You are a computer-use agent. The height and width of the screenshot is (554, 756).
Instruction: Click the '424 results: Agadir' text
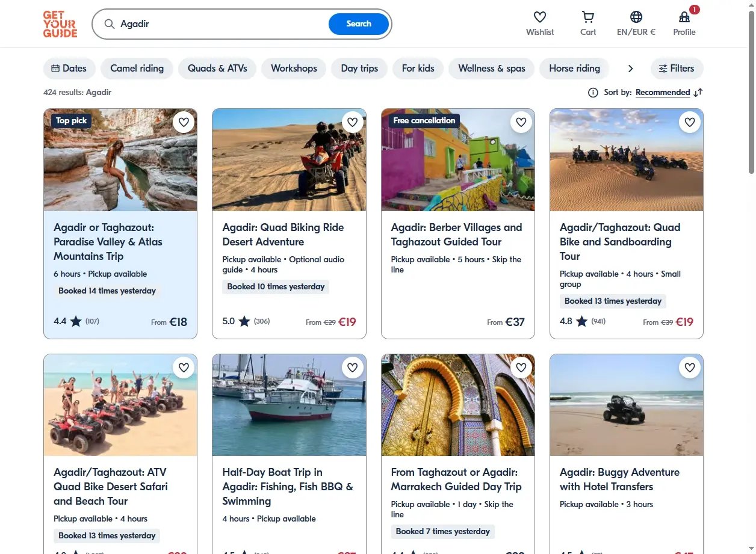(x=77, y=93)
